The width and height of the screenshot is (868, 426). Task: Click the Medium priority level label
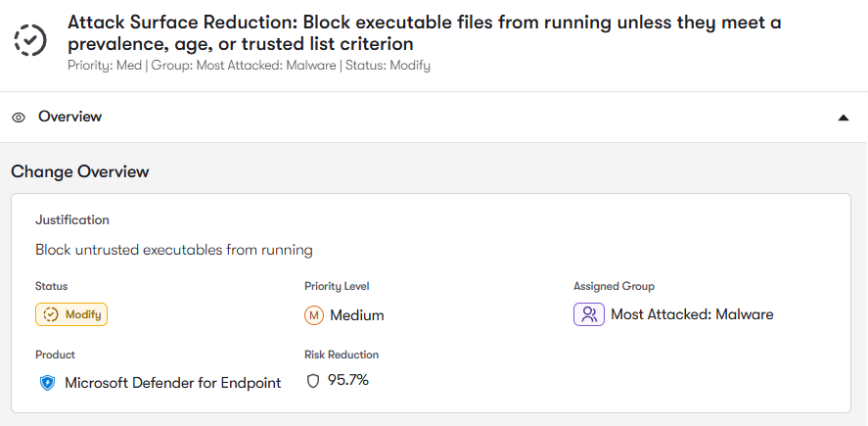tap(357, 315)
